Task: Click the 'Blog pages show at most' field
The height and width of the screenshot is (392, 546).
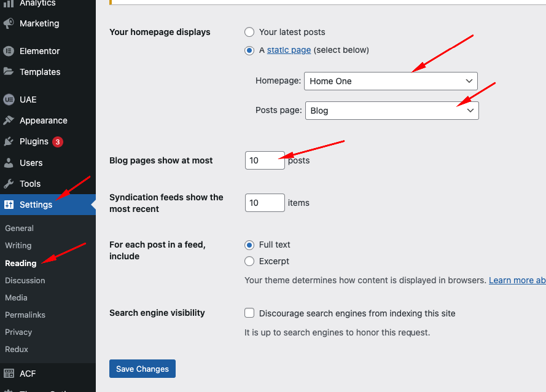Action: pos(264,160)
